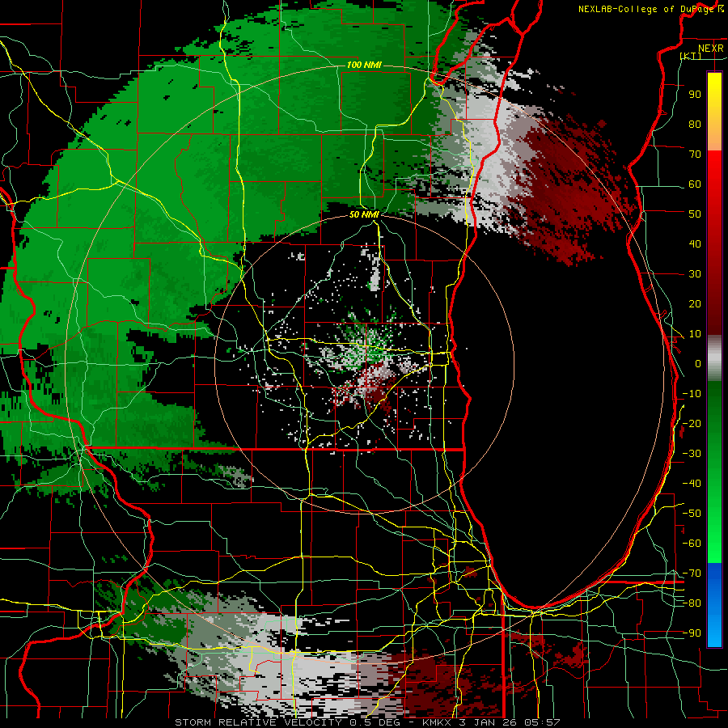Click the 60 value on the velocity scale

pos(695,184)
